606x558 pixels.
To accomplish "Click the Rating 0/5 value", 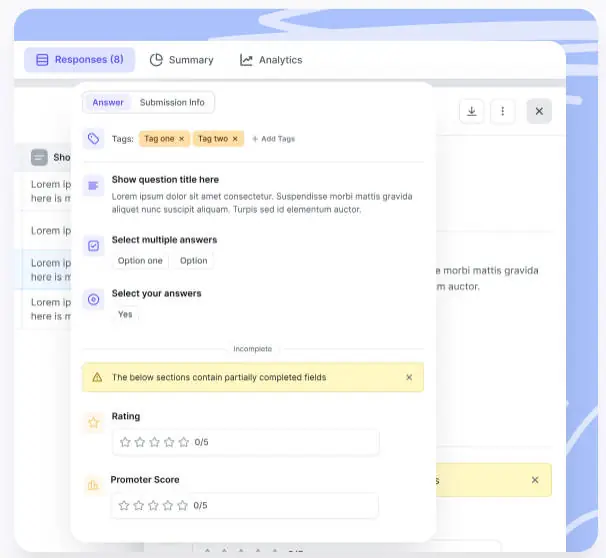I will 201,442.
